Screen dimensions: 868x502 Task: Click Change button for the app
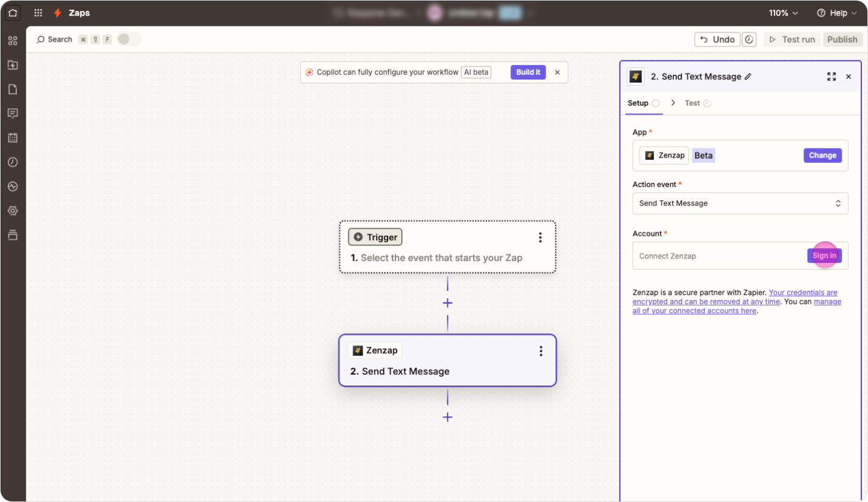pyautogui.click(x=822, y=155)
